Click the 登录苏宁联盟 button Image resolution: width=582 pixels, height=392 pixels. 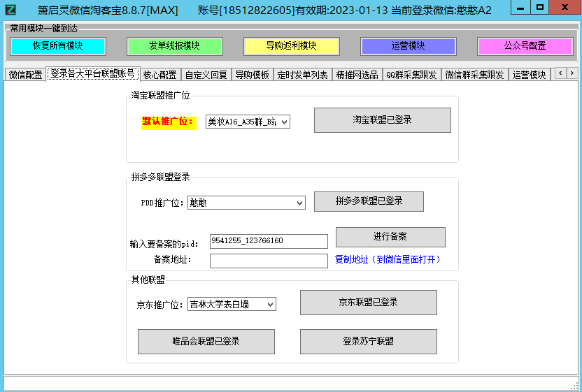[369, 342]
